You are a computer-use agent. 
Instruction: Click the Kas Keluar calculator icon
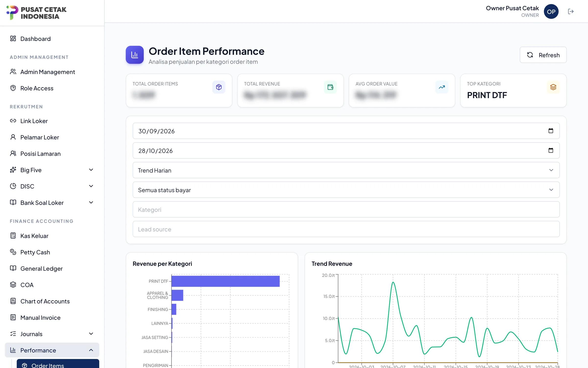tap(13, 236)
